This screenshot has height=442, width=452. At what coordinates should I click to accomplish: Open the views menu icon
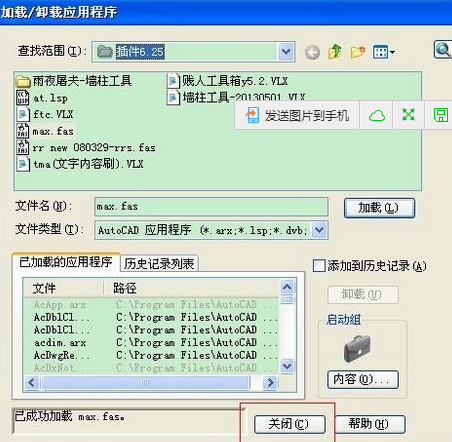click(x=384, y=52)
